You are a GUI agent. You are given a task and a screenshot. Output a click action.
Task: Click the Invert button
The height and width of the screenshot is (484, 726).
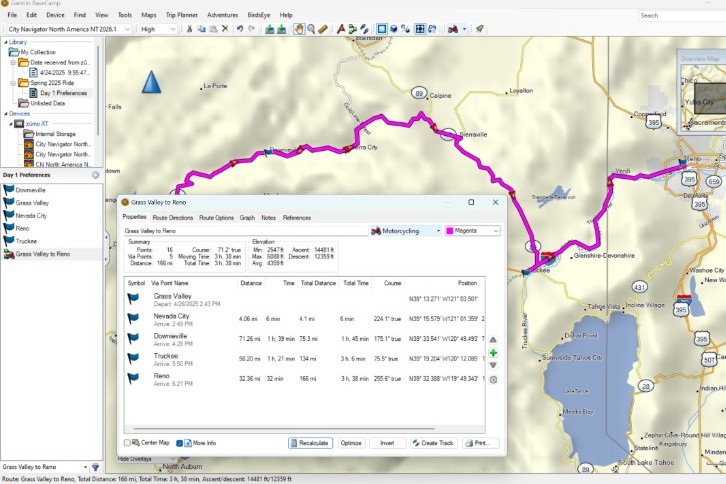pyautogui.click(x=388, y=443)
